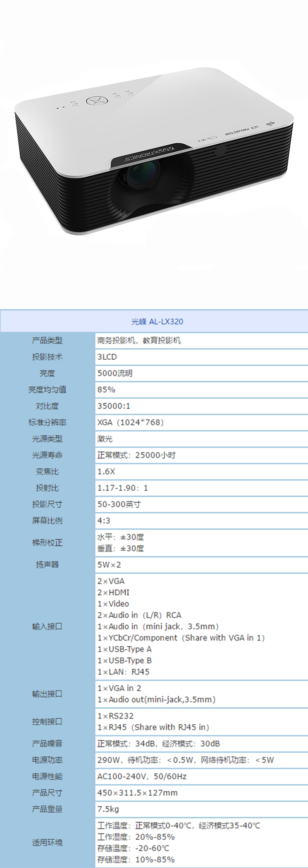Click the 35000:1 contrast ratio value
Screen dimensions: 308x868
(114, 406)
